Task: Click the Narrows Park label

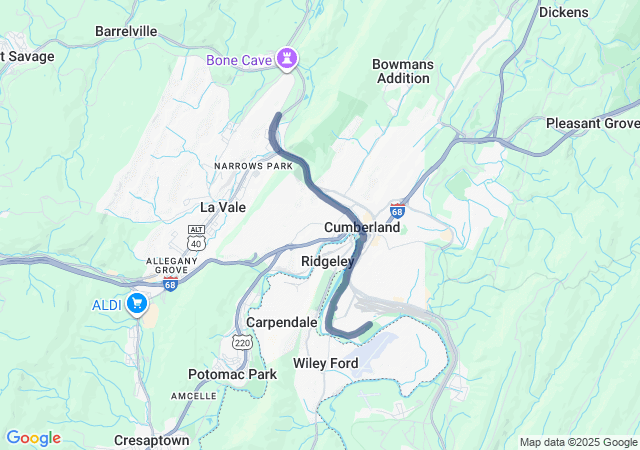Action: pos(253,166)
